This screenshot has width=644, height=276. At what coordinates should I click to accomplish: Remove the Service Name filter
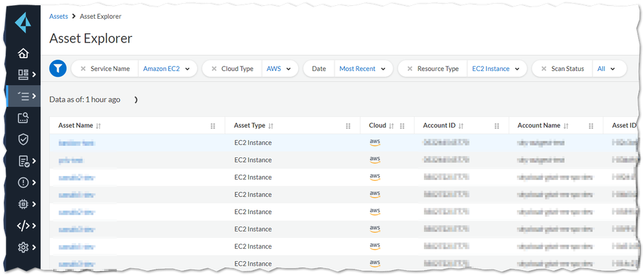click(83, 68)
